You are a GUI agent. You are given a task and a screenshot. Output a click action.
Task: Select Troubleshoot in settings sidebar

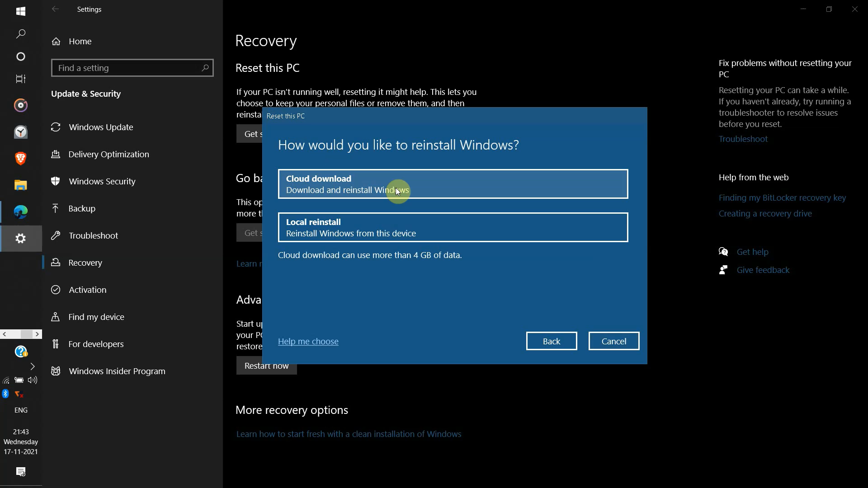pyautogui.click(x=93, y=235)
